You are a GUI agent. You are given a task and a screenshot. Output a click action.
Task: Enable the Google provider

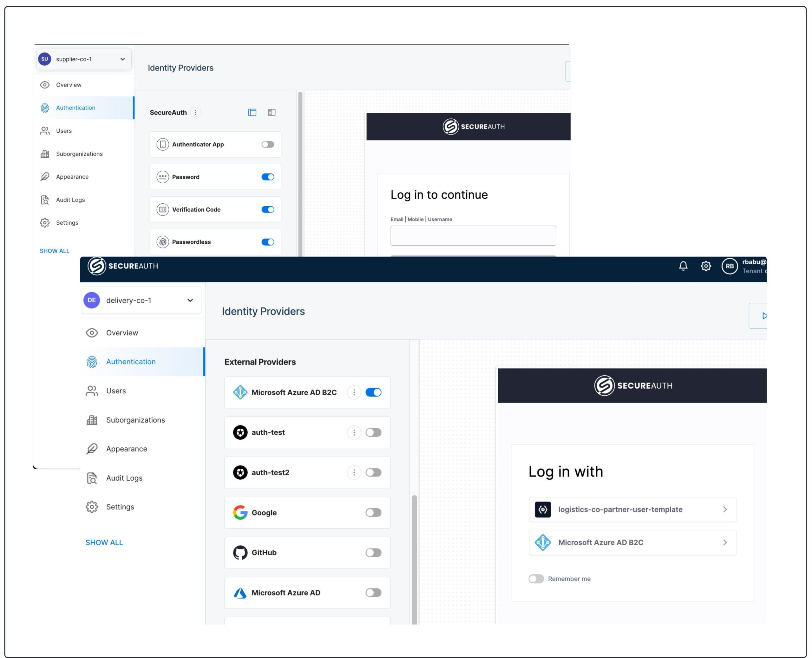(373, 513)
